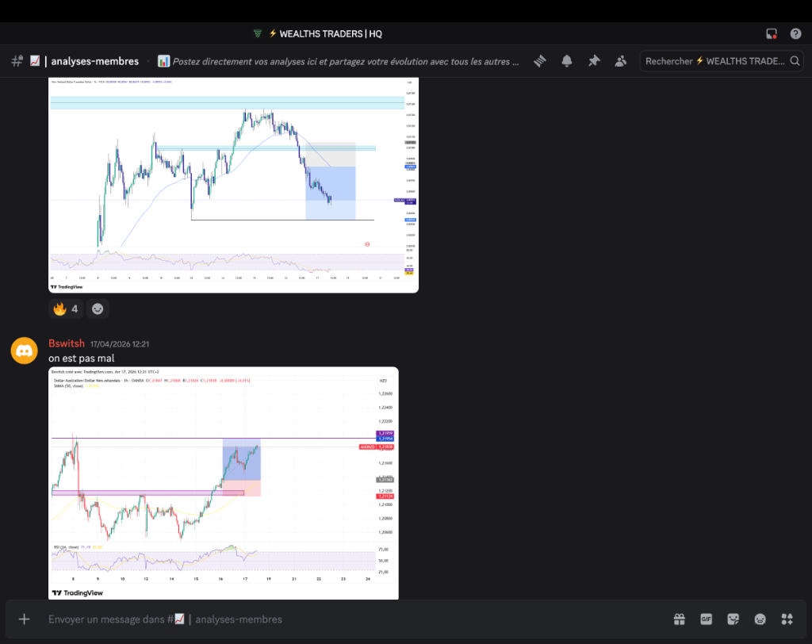The width and height of the screenshot is (812, 644).
Task: Open the sticker picker icon
Action: tap(733, 619)
